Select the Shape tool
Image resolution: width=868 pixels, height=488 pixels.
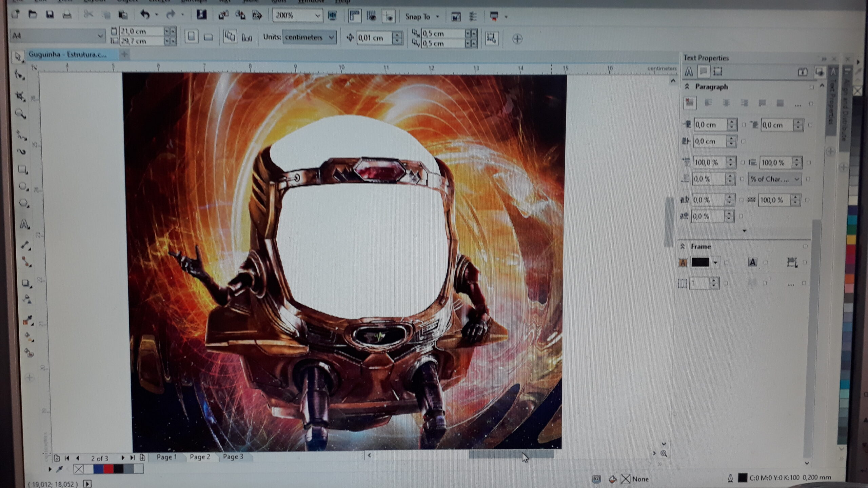click(19, 75)
